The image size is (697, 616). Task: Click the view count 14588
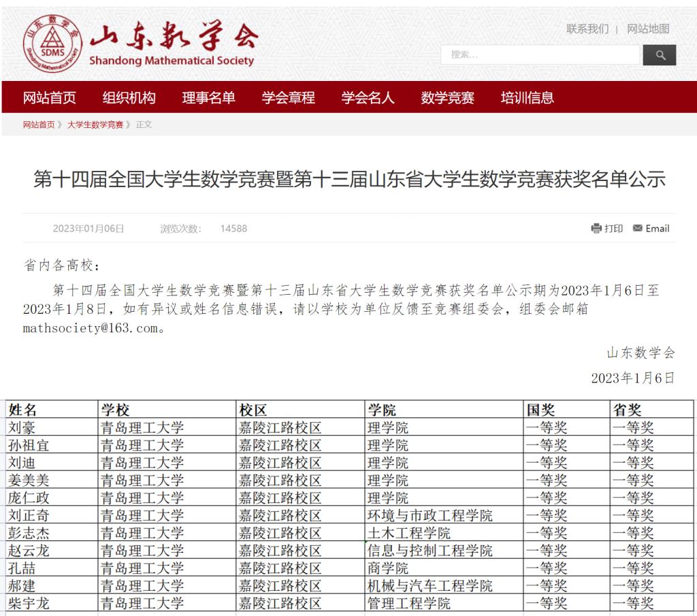coord(233,229)
